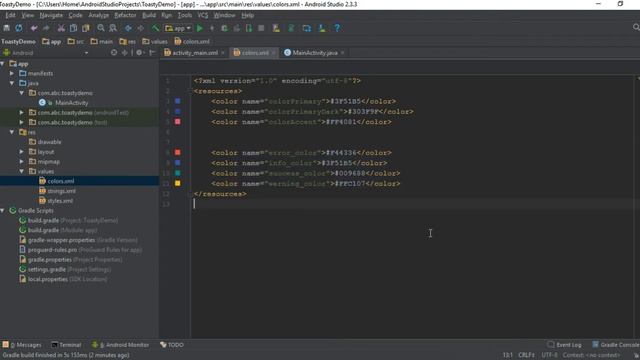Viewport: 640px width, 360px height.
Task: Open the app run configuration dropdown
Action: (178, 28)
